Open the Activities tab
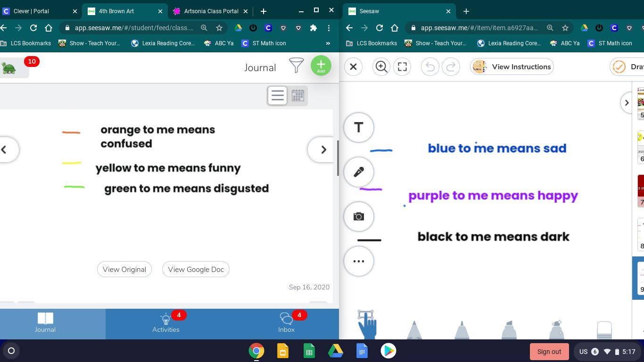 (165, 323)
